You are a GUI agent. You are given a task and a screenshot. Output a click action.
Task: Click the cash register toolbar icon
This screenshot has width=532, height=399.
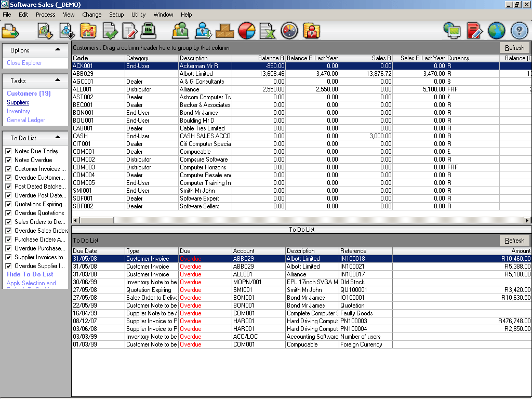pyautogui.click(x=149, y=31)
